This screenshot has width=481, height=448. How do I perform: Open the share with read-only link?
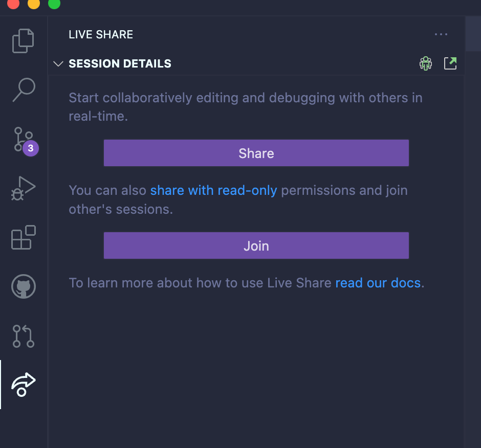pyautogui.click(x=214, y=190)
